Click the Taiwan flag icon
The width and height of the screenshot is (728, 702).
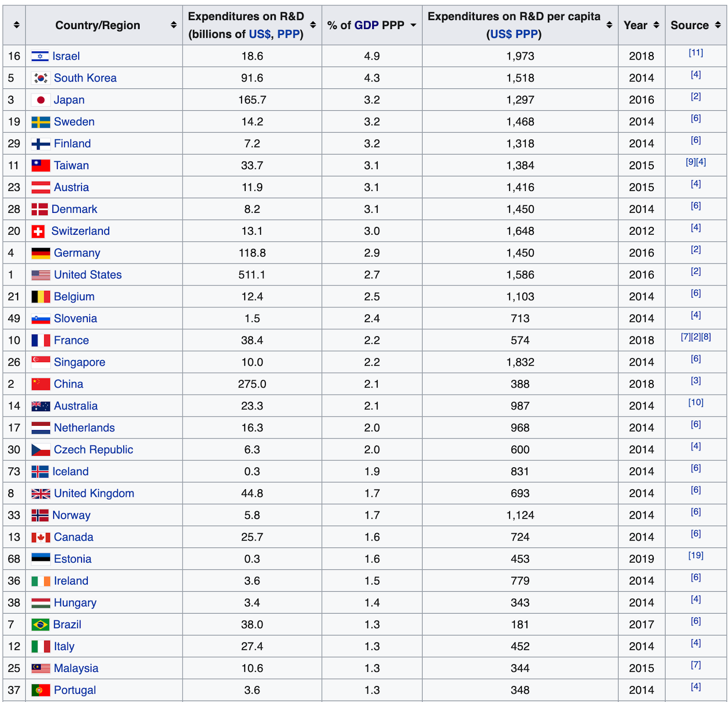(40, 166)
